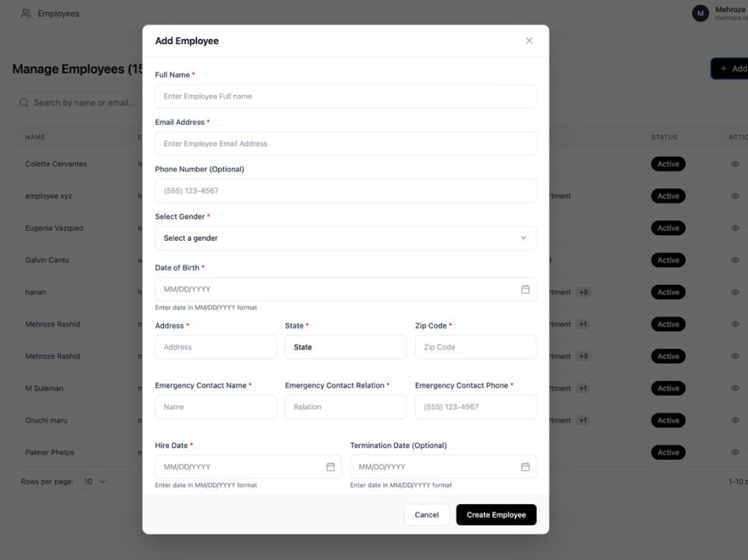Viewport: 748px width, 560px height.
Task: Click the Cancel button
Action: (426, 514)
